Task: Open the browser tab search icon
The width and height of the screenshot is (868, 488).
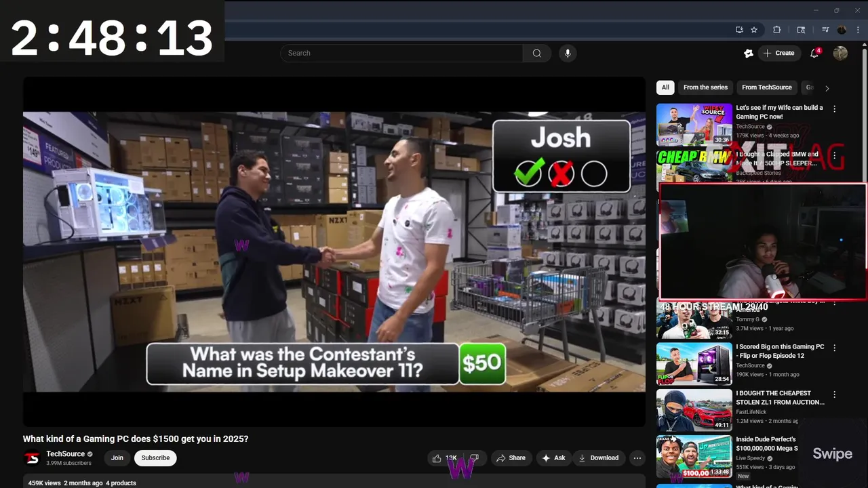Action: coord(801,30)
